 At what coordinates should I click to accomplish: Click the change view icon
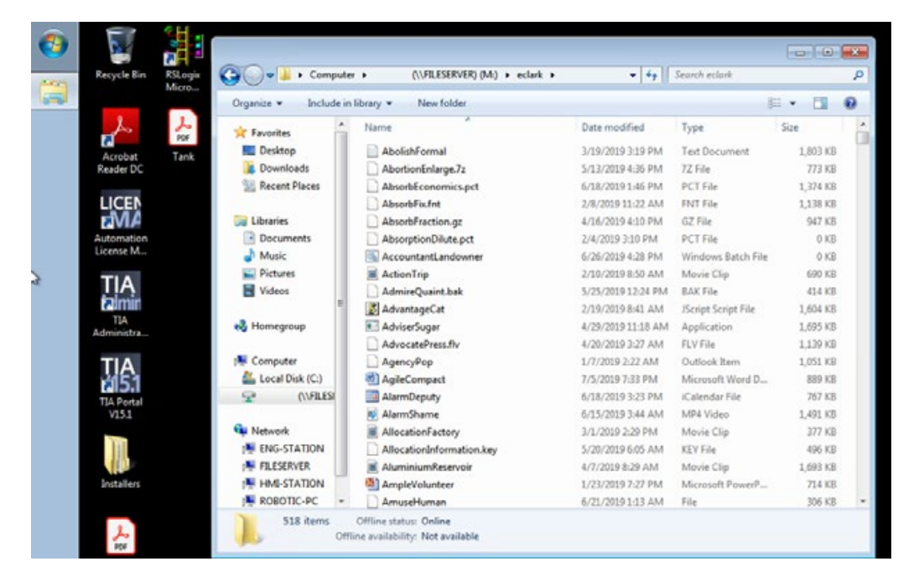[775, 103]
